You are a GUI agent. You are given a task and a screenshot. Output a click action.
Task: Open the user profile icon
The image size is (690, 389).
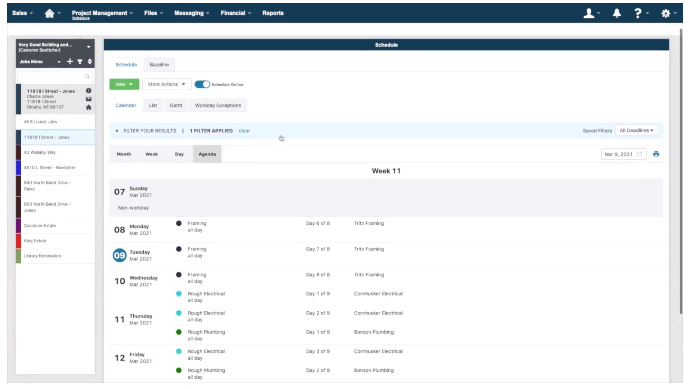[x=589, y=13]
